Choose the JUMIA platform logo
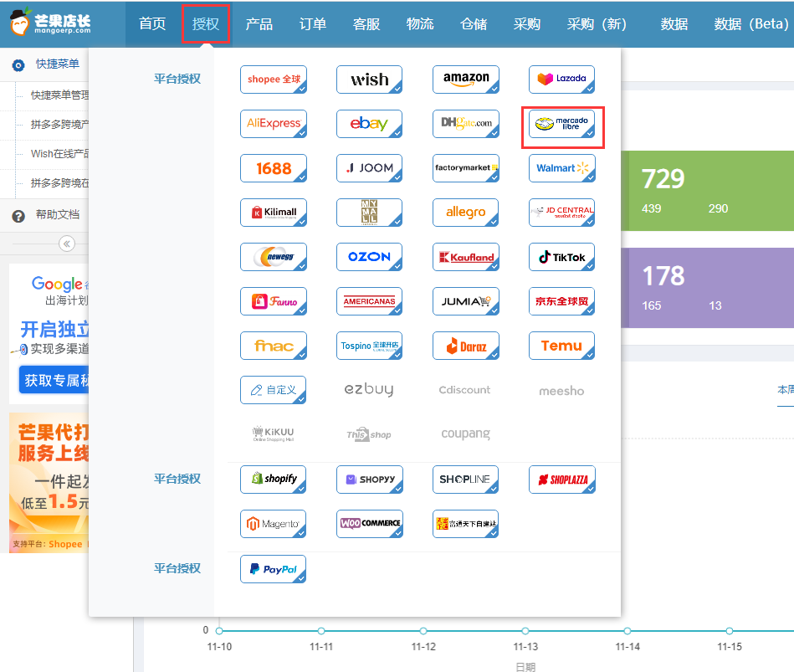 click(x=466, y=301)
